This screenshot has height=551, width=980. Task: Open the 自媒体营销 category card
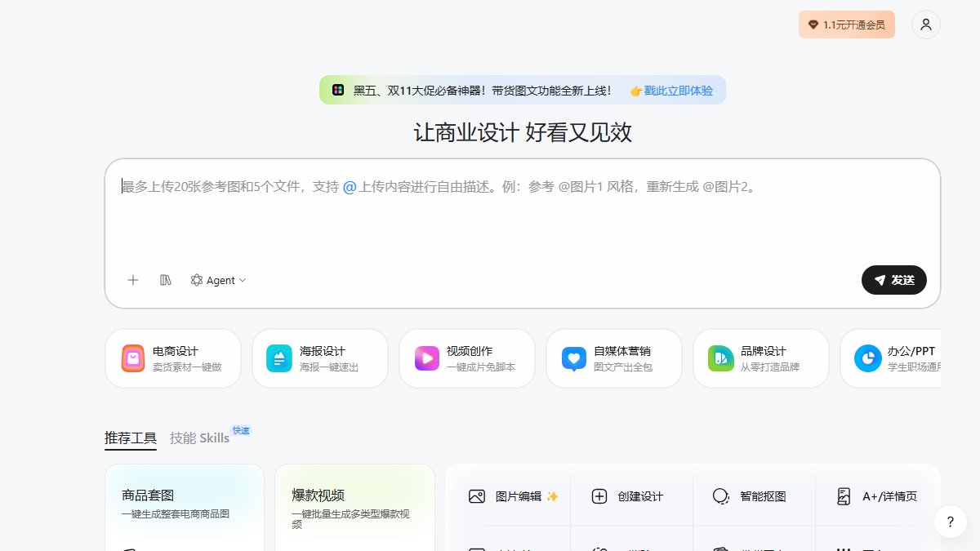coord(614,358)
